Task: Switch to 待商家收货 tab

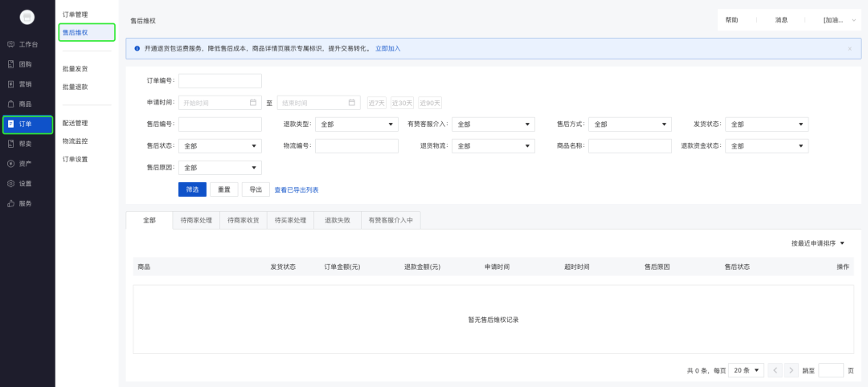Action: 243,220
